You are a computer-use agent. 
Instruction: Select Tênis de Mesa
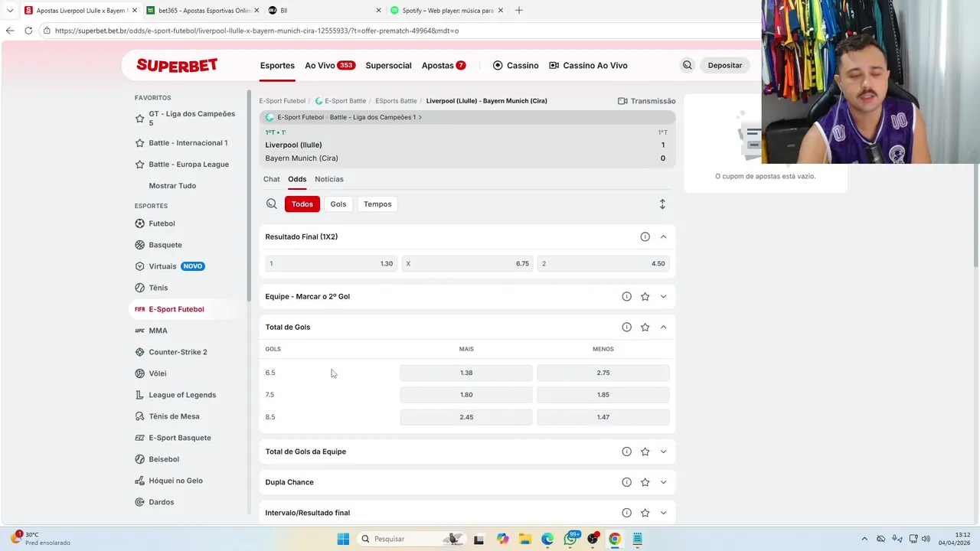174,416
